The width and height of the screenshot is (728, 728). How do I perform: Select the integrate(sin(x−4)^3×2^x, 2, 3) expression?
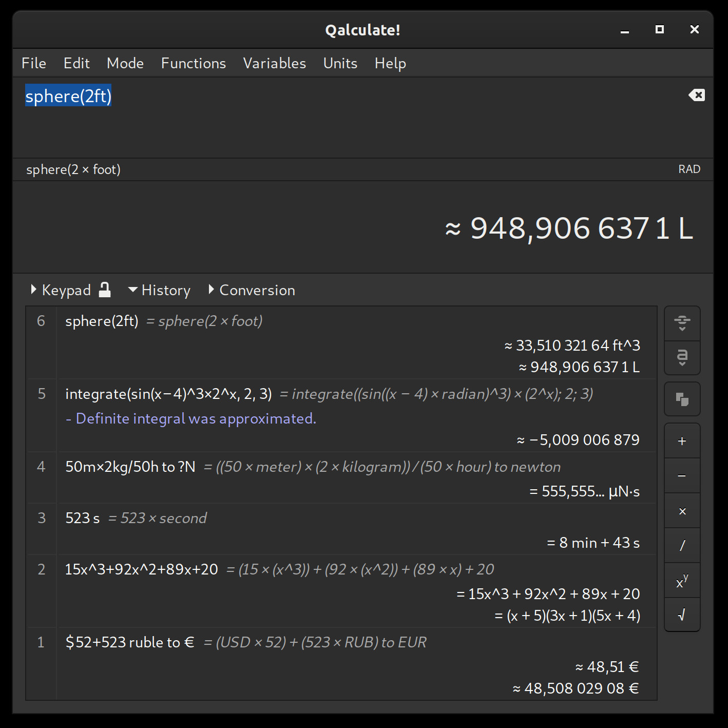tap(169, 394)
